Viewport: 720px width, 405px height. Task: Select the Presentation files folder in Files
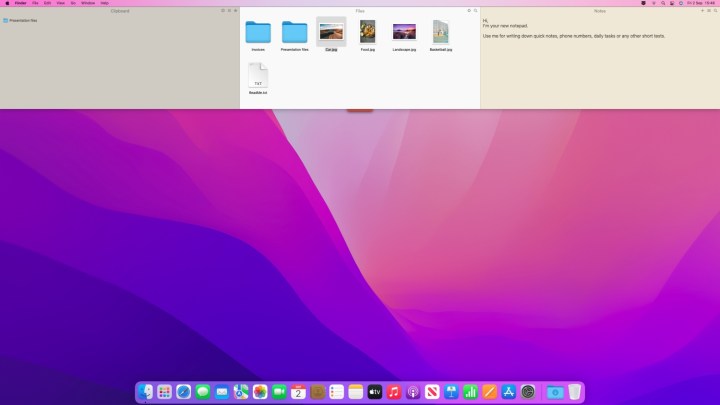tap(294, 36)
